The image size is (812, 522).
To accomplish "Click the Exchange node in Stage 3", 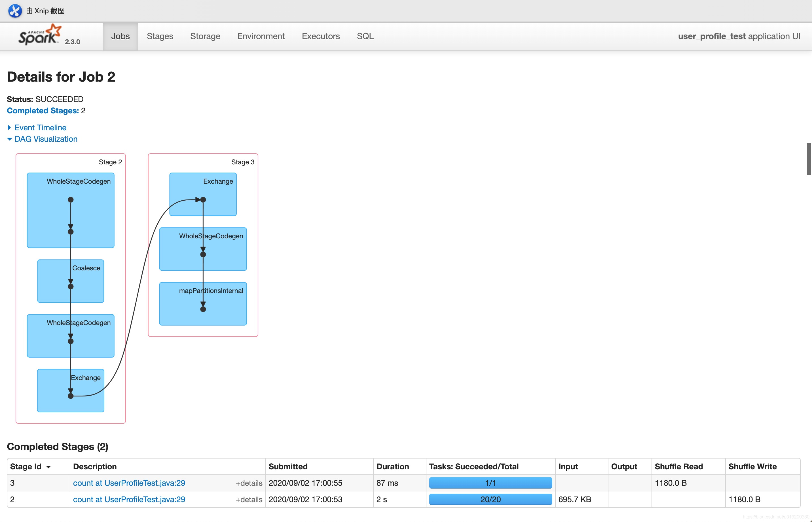I will tap(203, 194).
